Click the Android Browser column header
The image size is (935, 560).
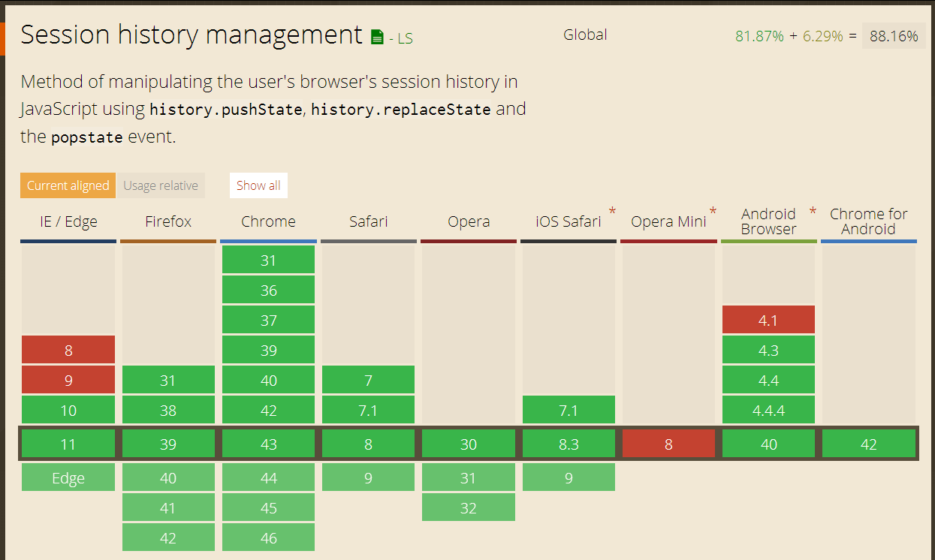coord(768,221)
